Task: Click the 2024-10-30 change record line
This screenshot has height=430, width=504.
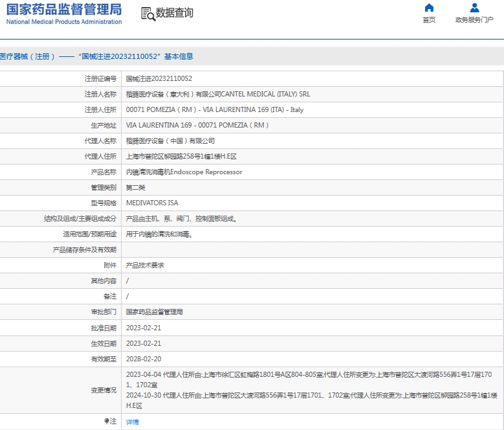Action: (311, 400)
